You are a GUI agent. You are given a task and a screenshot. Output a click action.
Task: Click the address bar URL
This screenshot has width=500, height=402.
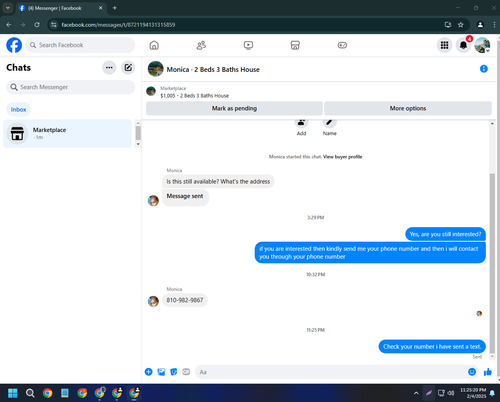(x=118, y=25)
